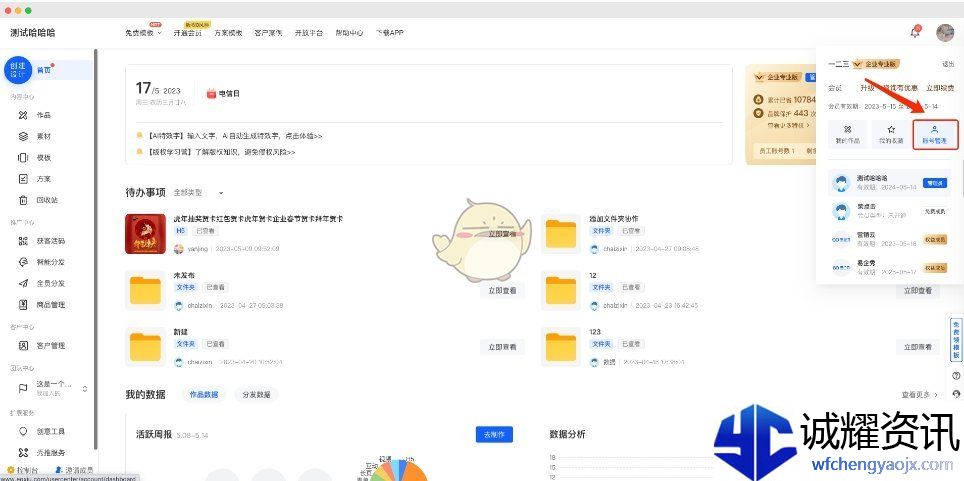Open 商品管理 in sidebar

click(x=50, y=304)
